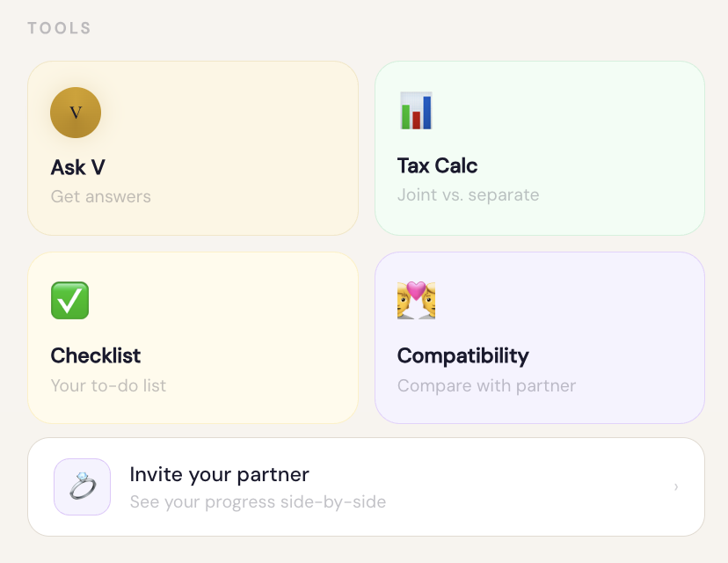This screenshot has width=728, height=563.
Task: Click See your progress side-by-side text
Action: (258, 501)
